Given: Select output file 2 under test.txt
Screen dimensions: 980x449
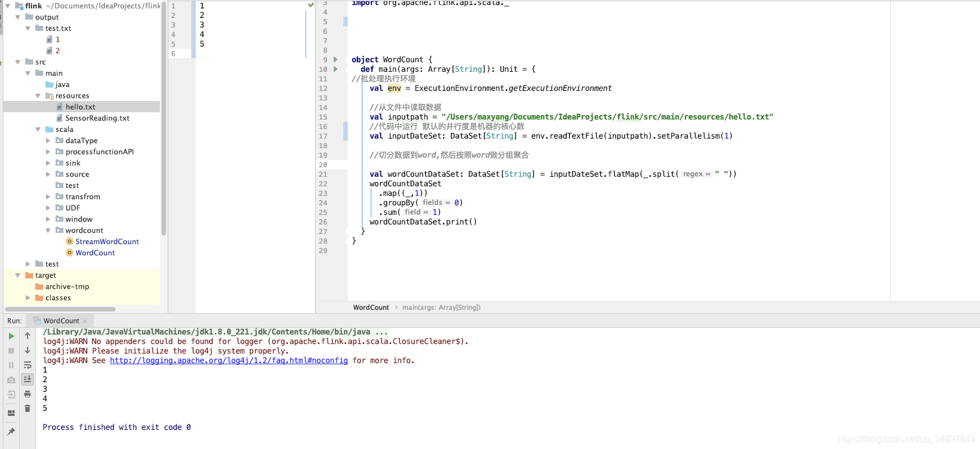Looking at the screenshot, I should [57, 51].
